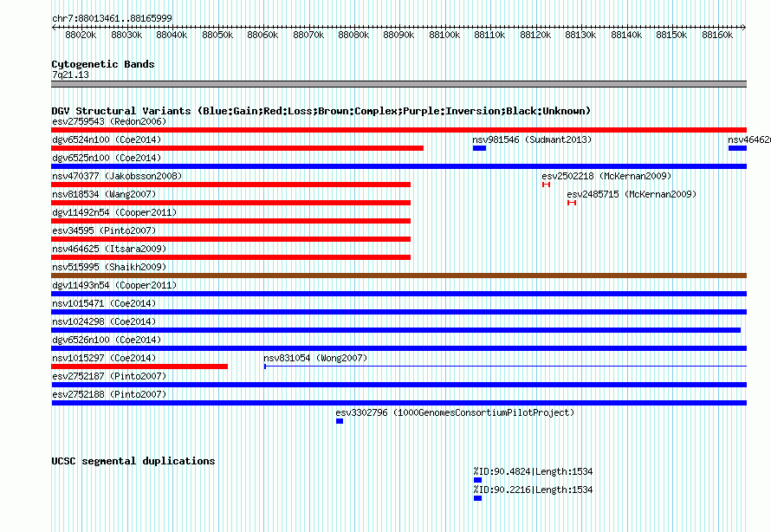Open the nsv515995 (Shaikh2009) complex variant label
Image resolution: width=771 pixels, height=532 pixels.
(109, 267)
